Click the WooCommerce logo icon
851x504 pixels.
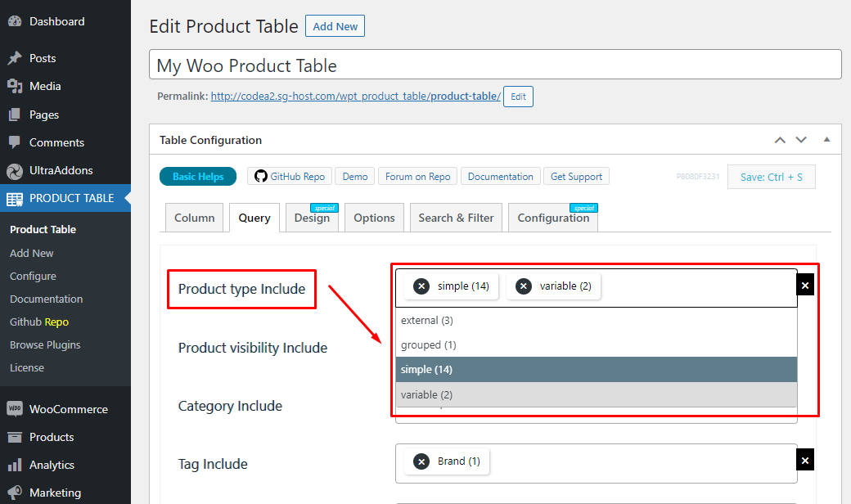[x=14, y=409]
